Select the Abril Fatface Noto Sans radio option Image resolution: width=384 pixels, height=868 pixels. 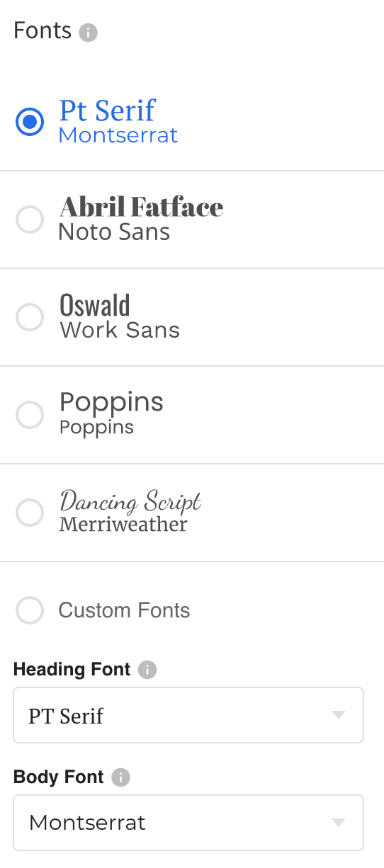coord(30,219)
